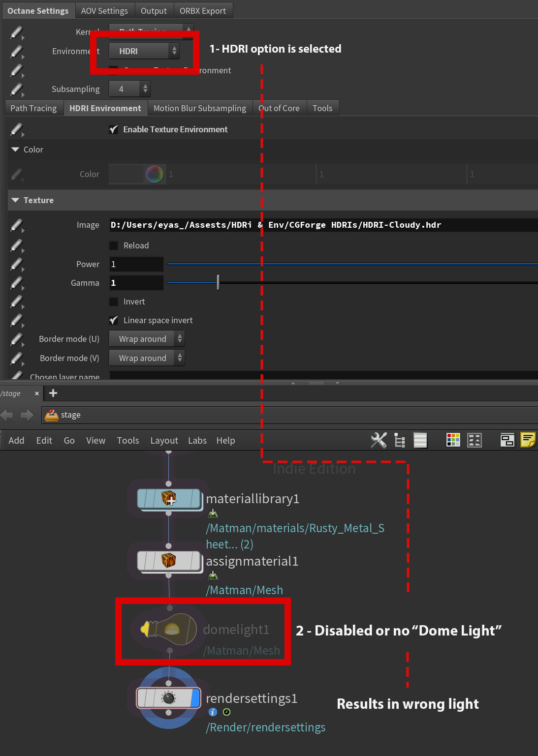Open the network editor tool menu wrench icon
The image size is (538, 756).
(379, 440)
